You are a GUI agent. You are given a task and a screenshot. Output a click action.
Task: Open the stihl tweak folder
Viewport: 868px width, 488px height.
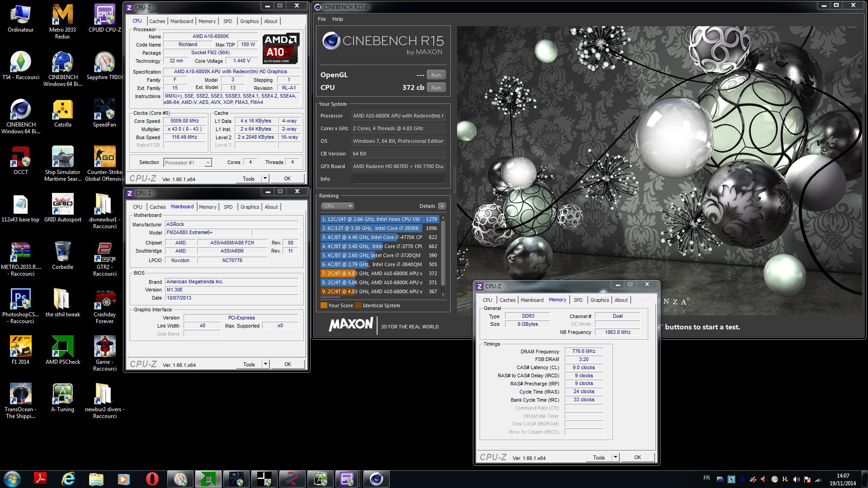pyautogui.click(x=62, y=303)
